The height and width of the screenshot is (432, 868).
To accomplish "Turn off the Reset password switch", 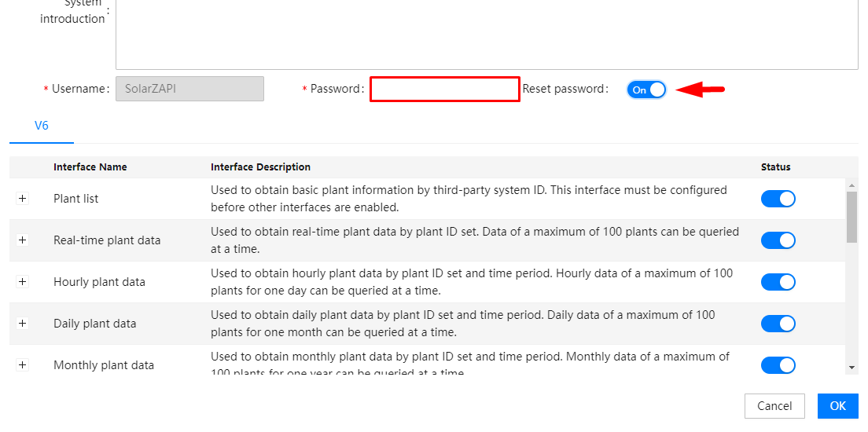I will pos(646,90).
